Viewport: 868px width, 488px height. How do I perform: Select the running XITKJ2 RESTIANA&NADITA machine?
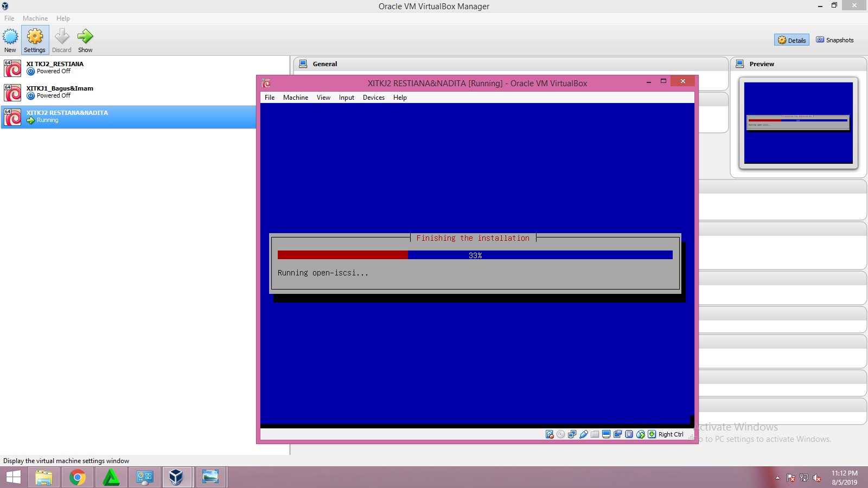(x=129, y=117)
